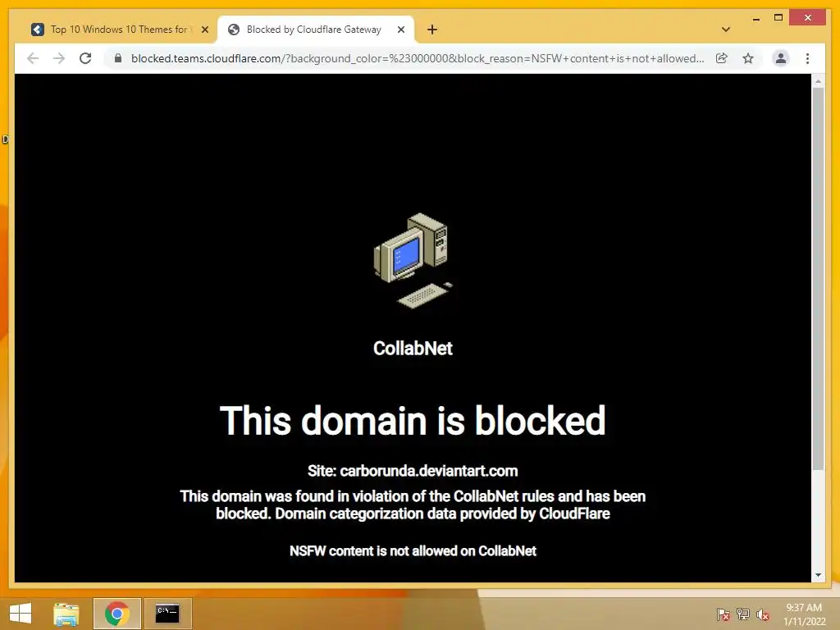
Task: Close the Blocked by Cloudflare Gateway tab
Action: [400, 30]
